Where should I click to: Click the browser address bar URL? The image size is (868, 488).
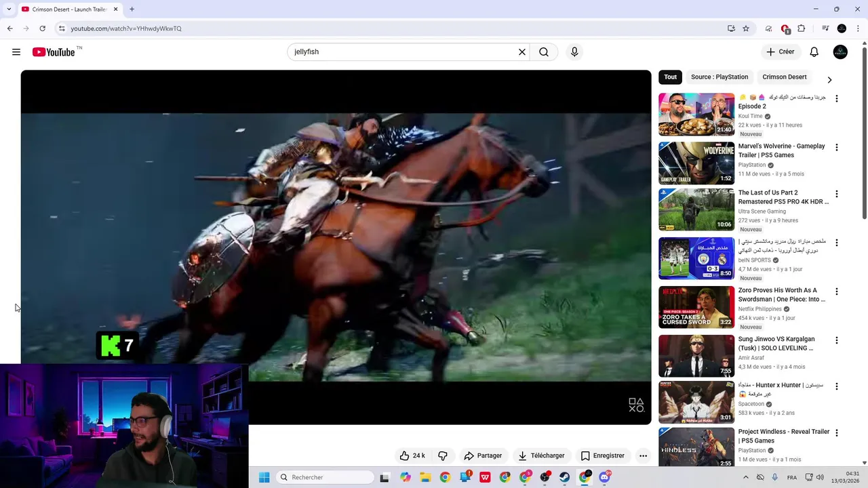tap(126, 28)
